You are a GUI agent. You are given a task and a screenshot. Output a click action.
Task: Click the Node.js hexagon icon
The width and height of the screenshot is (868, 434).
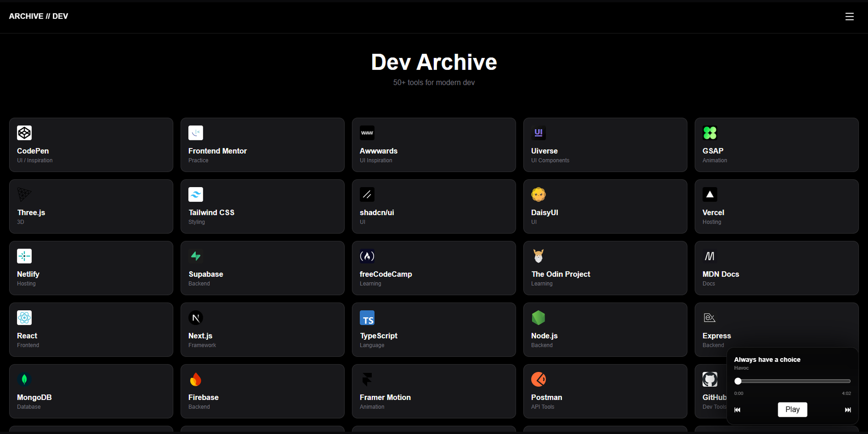[538, 318]
